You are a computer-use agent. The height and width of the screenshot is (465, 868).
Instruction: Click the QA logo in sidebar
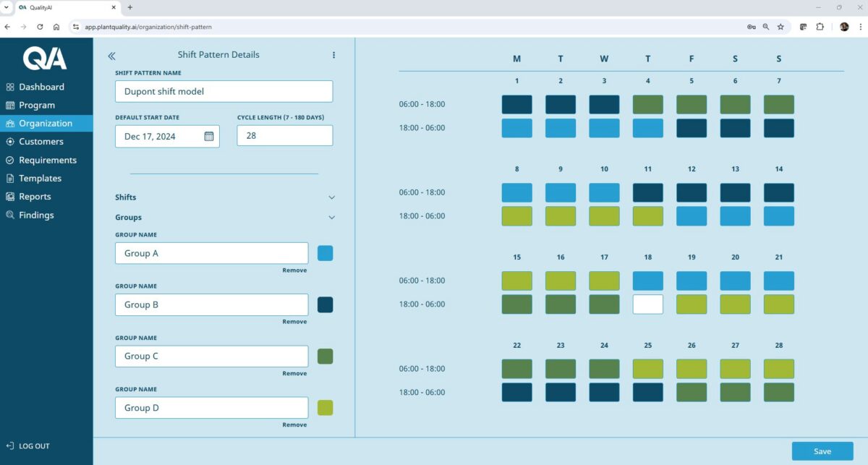pyautogui.click(x=45, y=58)
